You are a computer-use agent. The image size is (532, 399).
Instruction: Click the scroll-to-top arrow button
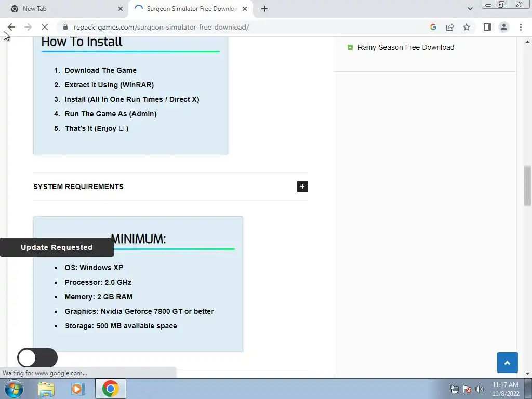[507, 363]
